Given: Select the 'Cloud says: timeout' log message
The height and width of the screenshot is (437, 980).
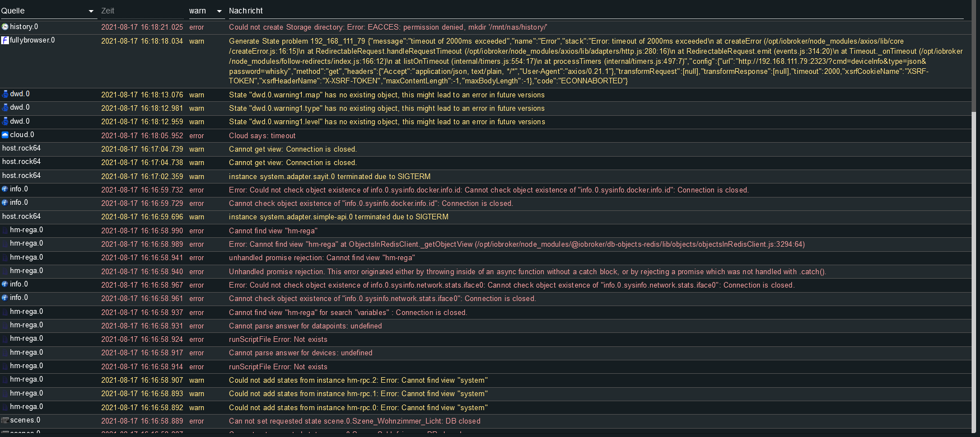Looking at the screenshot, I should pos(262,136).
